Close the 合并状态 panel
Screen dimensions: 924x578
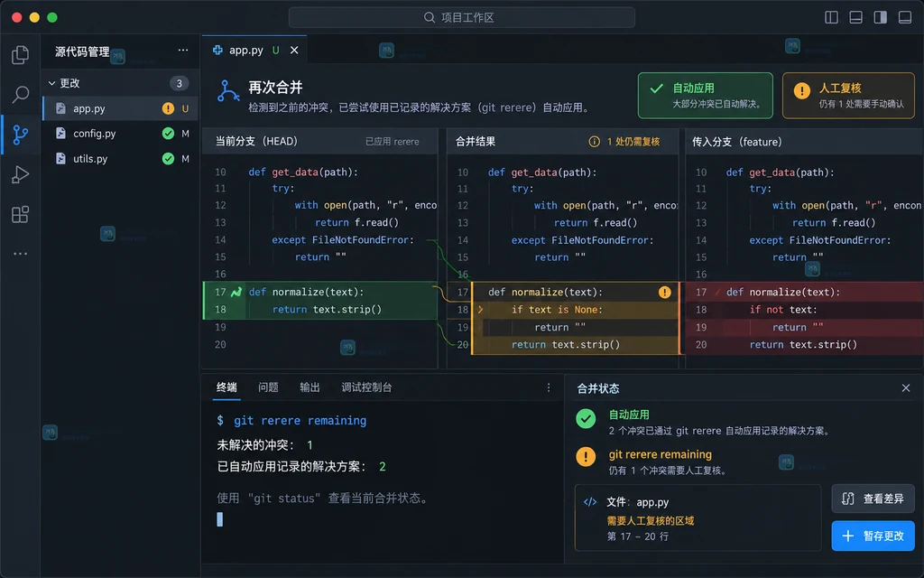[x=906, y=388]
